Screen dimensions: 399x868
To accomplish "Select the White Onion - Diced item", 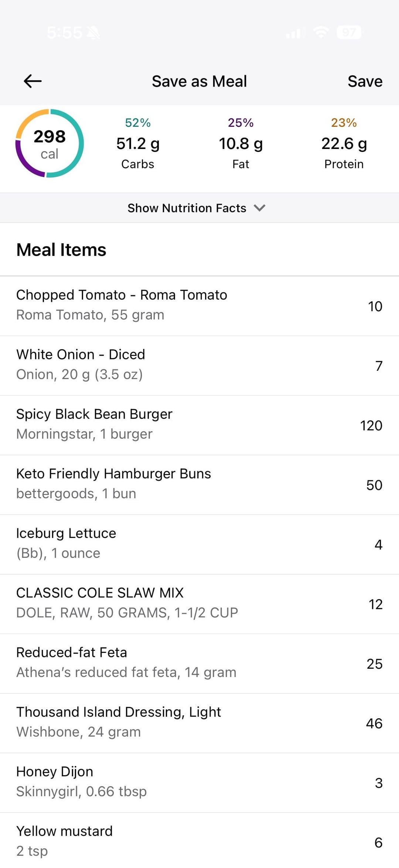I will click(x=199, y=365).
